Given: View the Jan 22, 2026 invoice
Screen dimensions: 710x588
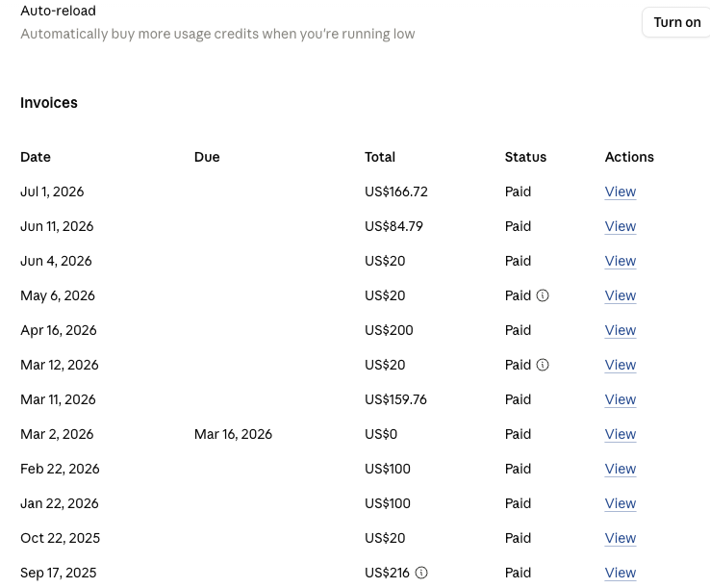Looking at the screenshot, I should (621, 503).
